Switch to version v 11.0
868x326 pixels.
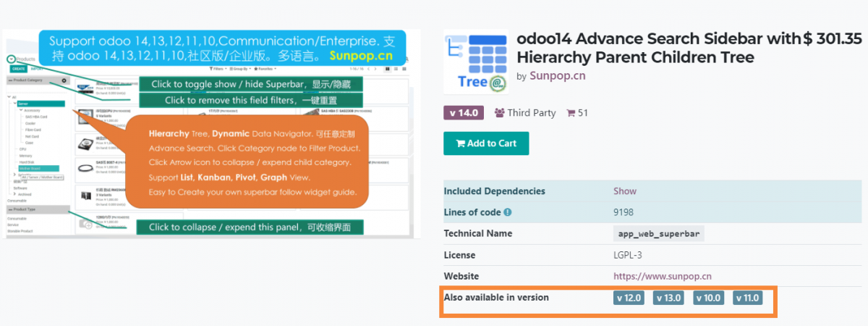tap(748, 298)
